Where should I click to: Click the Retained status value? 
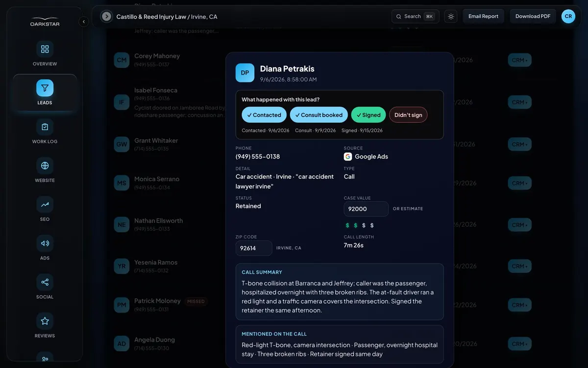coord(248,206)
